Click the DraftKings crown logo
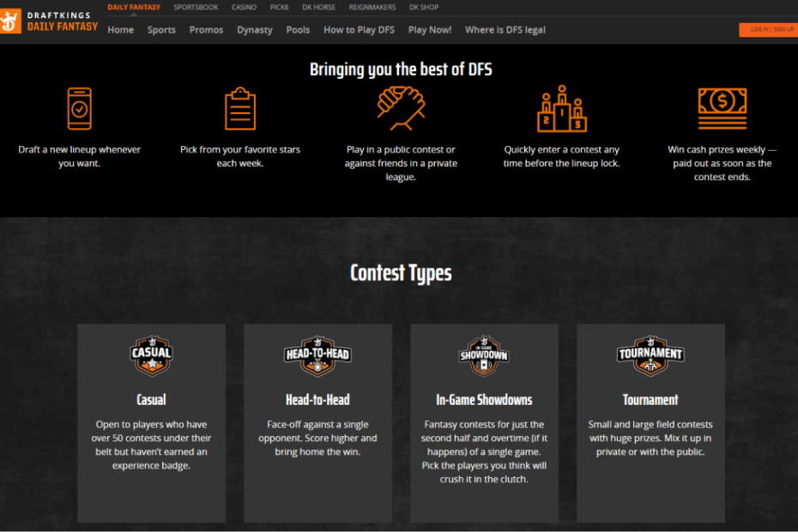The image size is (798, 532). tap(12, 21)
